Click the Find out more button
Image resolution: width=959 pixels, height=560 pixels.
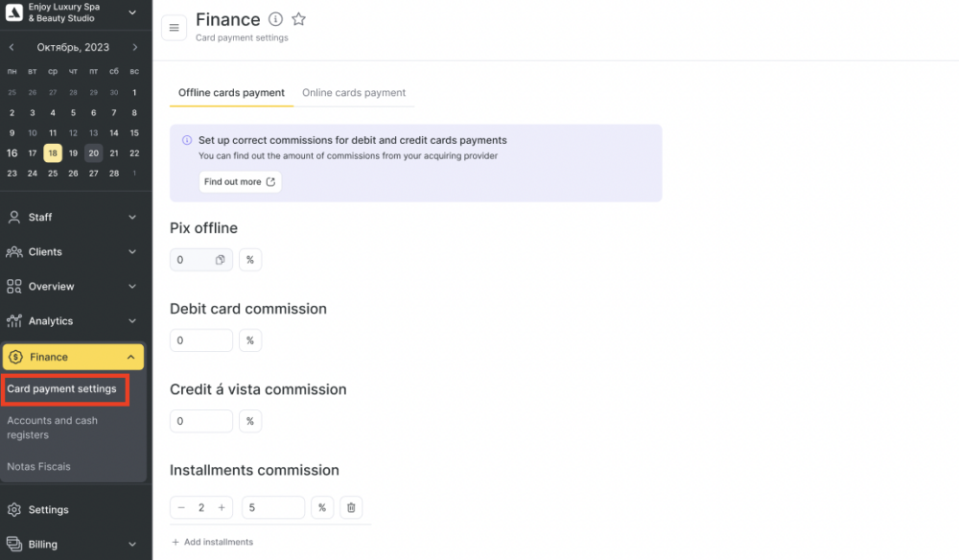[x=240, y=181]
